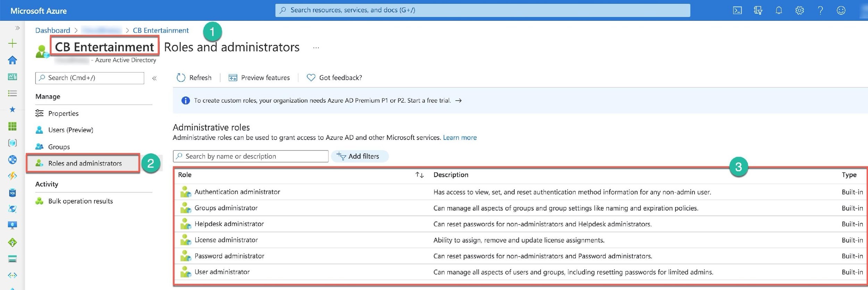Open Azure Cosmos DB icon in sidebar
Image resolution: width=868 pixels, height=290 pixels.
[x=12, y=209]
